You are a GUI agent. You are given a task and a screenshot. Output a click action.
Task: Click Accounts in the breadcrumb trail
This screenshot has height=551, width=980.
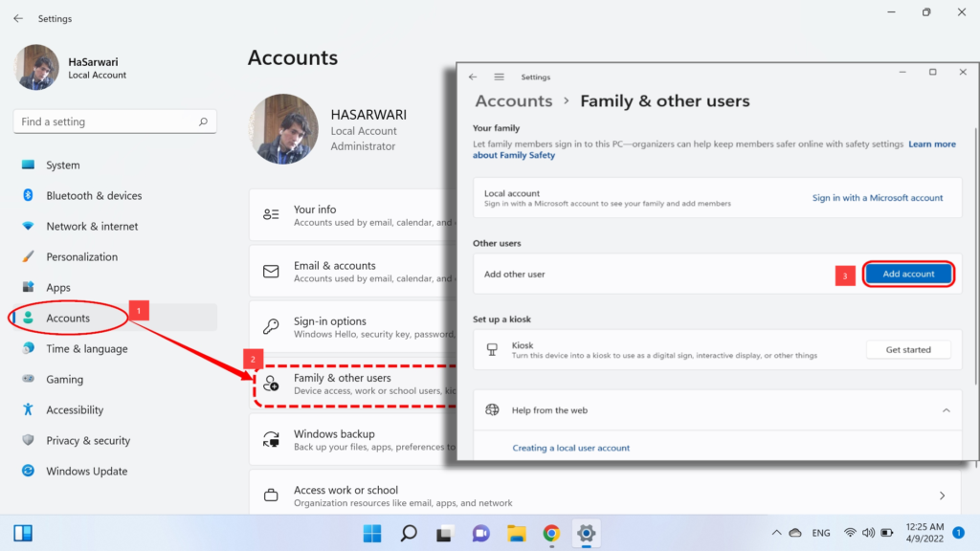(x=514, y=100)
